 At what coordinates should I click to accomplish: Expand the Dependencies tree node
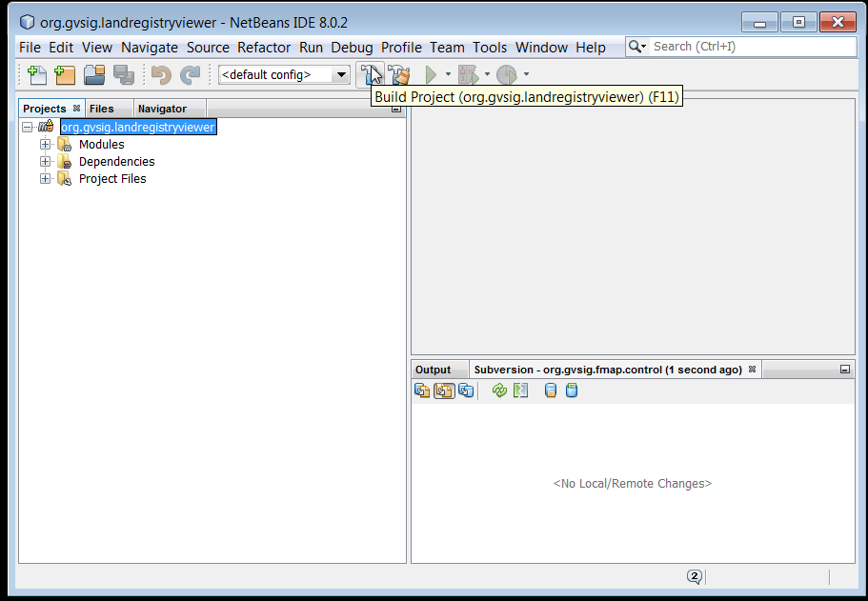pos(45,162)
